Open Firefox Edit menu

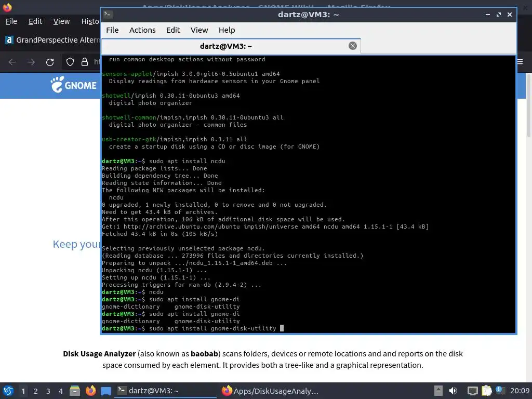pos(35,21)
